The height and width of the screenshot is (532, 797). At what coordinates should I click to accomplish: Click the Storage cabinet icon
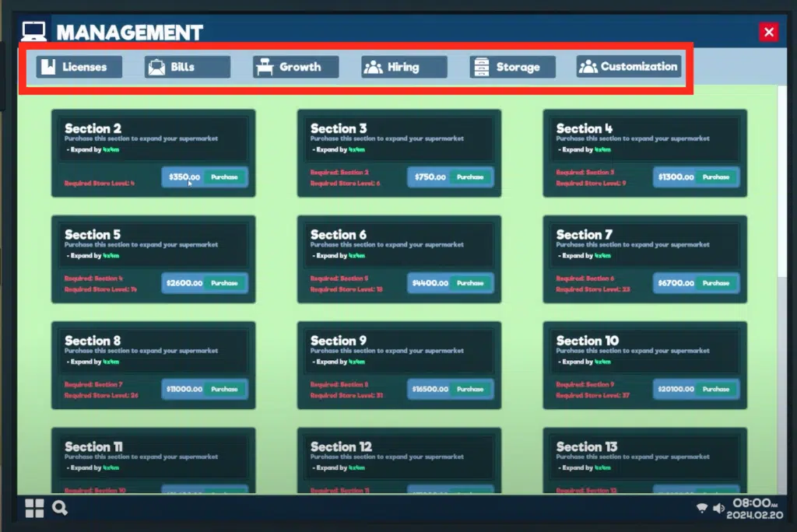coord(481,67)
